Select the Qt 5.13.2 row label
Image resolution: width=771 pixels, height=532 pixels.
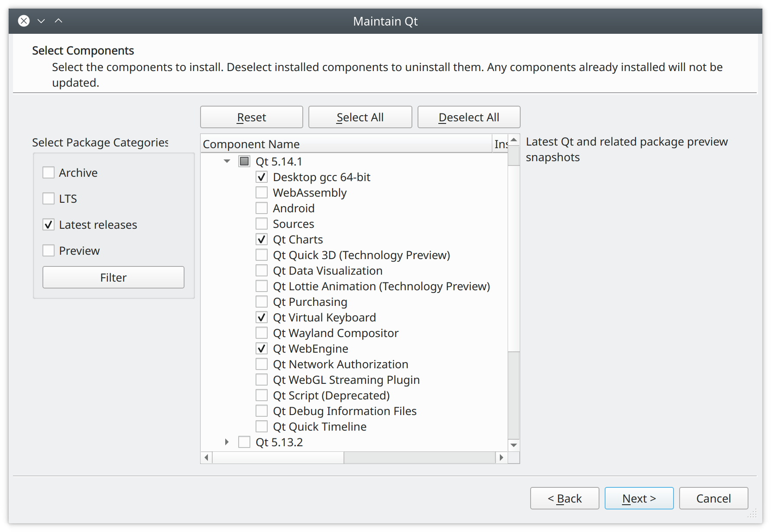(x=279, y=442)
